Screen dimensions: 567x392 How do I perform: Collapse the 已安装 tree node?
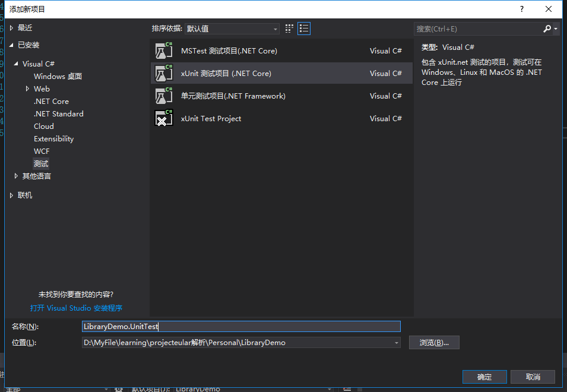(11, 45)
